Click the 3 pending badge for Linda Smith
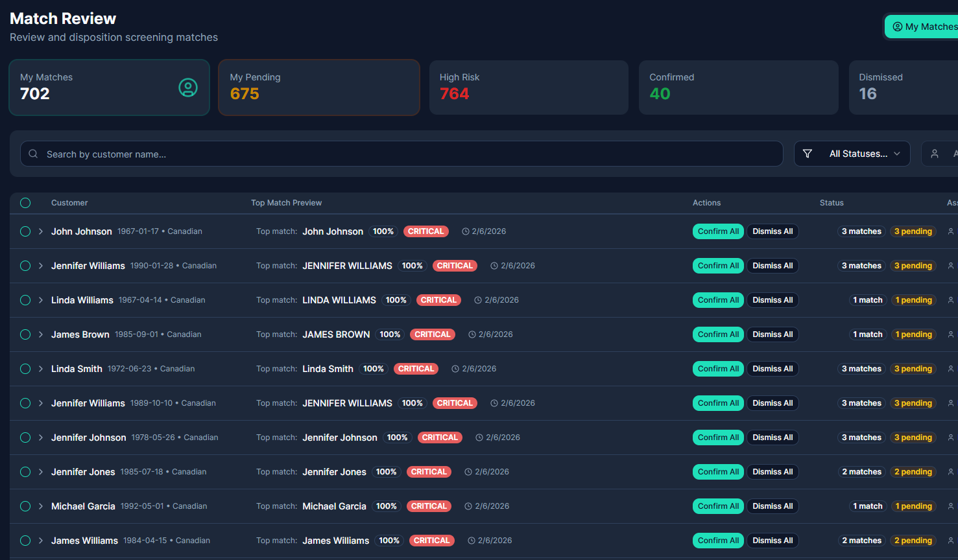Screen dimensions: 958x560 (x=913, y=369)
